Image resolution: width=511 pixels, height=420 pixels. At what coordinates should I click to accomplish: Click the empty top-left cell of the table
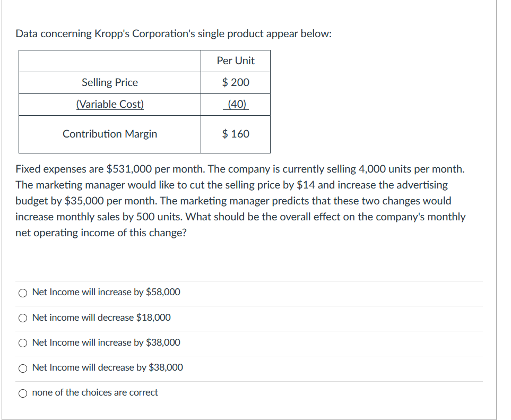point(109,61)
